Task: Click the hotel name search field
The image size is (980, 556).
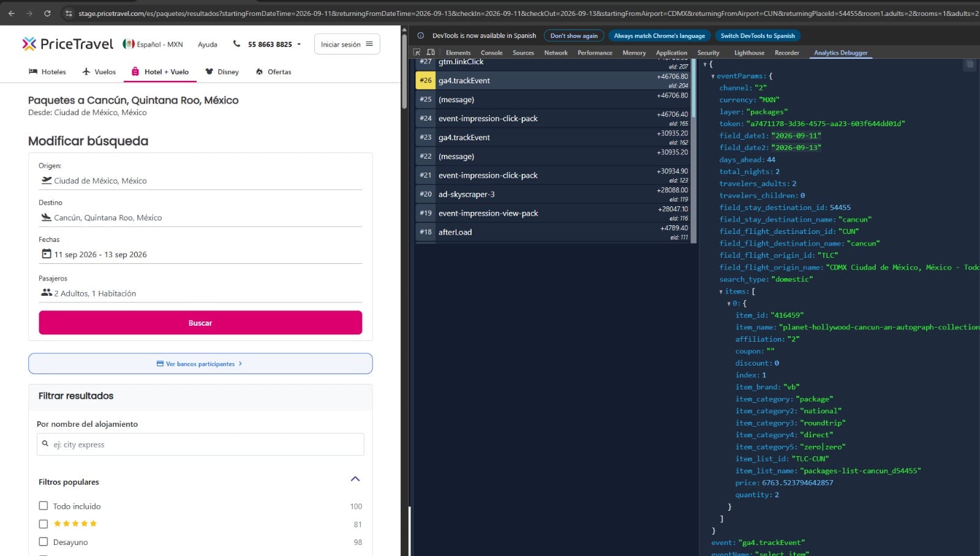Action: pyautogui.click(x=200, y=445)
